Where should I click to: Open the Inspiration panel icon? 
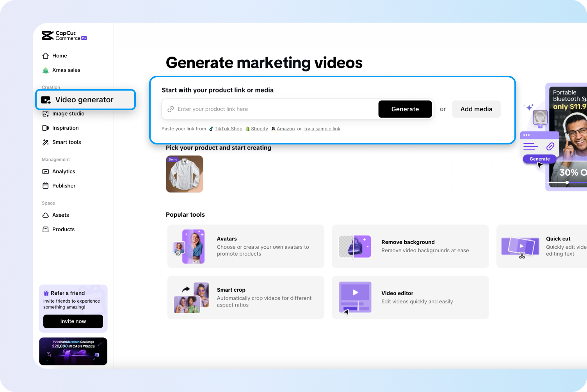tap(46, 128)
